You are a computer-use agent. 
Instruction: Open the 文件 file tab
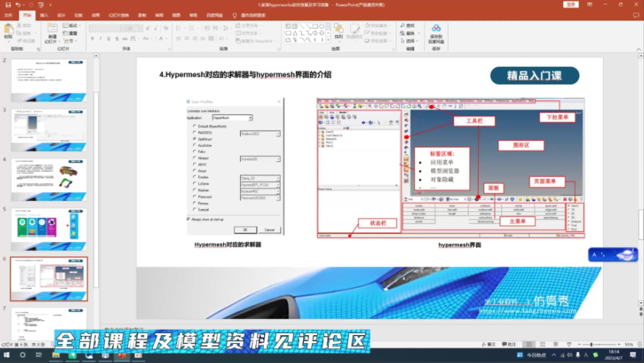(8, 15)
